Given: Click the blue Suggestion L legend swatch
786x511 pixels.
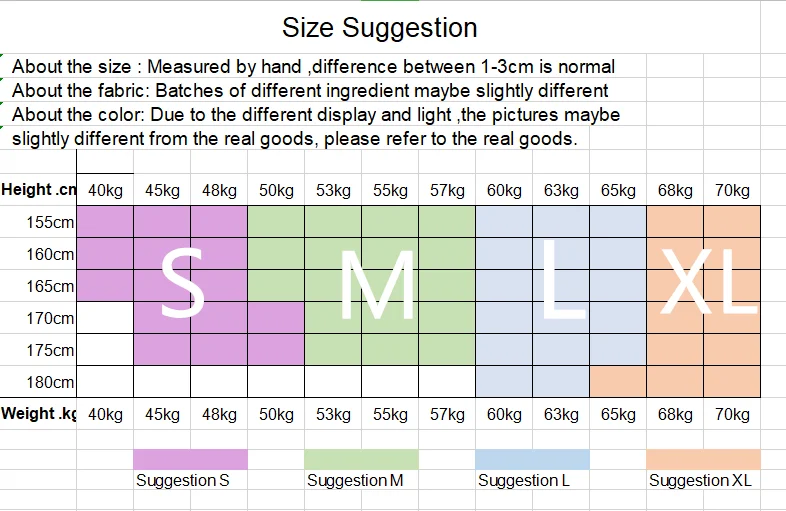Looking at the screenshot, I should [532, 459].
